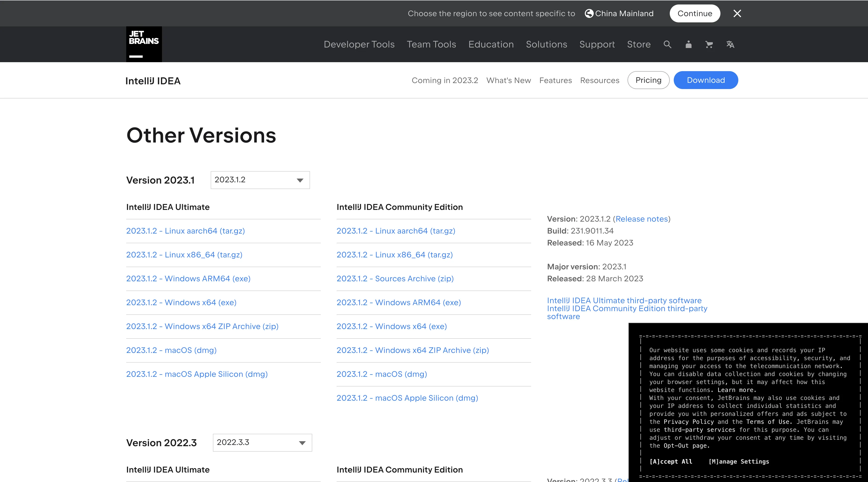Screen dimensions: 868x482
Task: Expand the 2023.1.2 version dropdown
Action: click(x=260, y=180)
